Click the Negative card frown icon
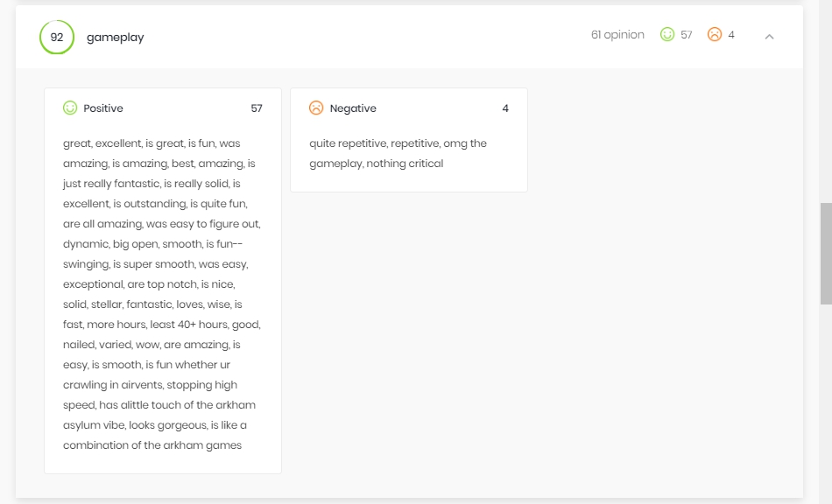The height and width of the screenshot is (504, 832). tap(316, 108)
